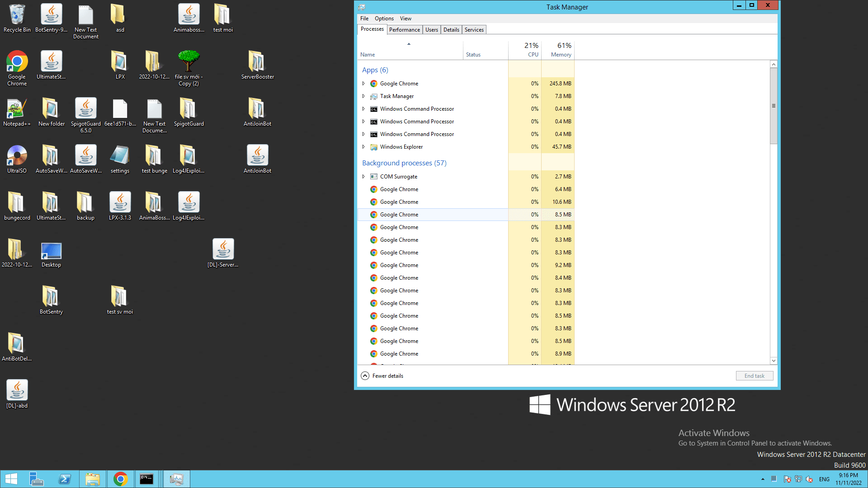The height and width of the screenshot is (488, 868).
Task: Click the Server Manager taskbar icon
Action: coord(36,479)
